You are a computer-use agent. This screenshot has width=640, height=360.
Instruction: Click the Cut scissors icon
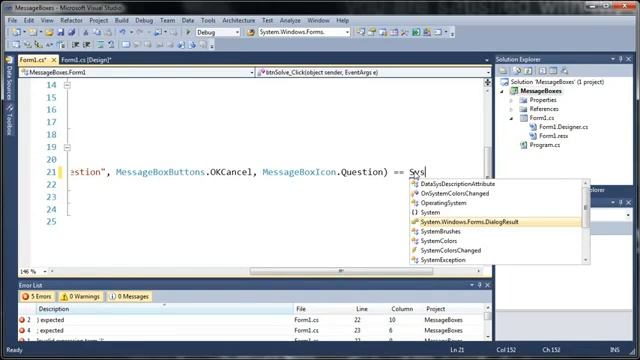tap(86, 32)
